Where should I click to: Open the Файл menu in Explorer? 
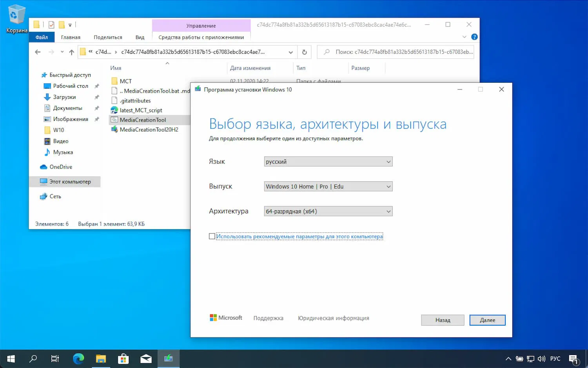[x=42, y=37]
